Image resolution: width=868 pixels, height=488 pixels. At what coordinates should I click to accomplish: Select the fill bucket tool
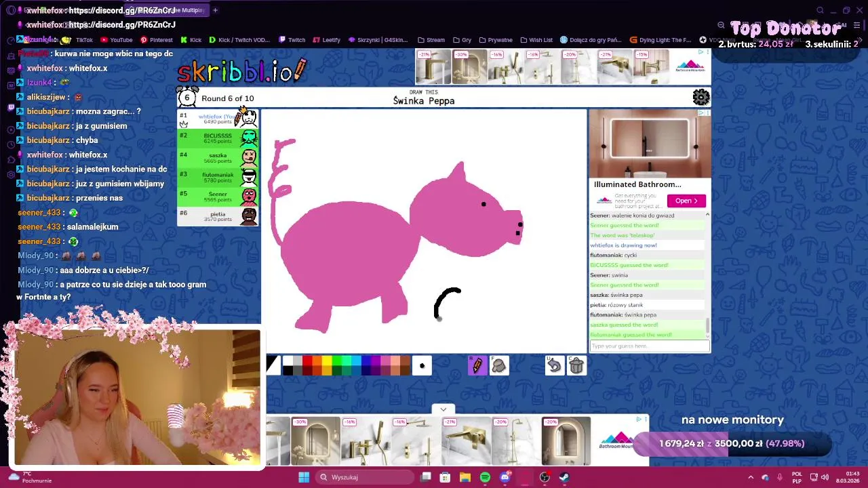click(499, 366)
